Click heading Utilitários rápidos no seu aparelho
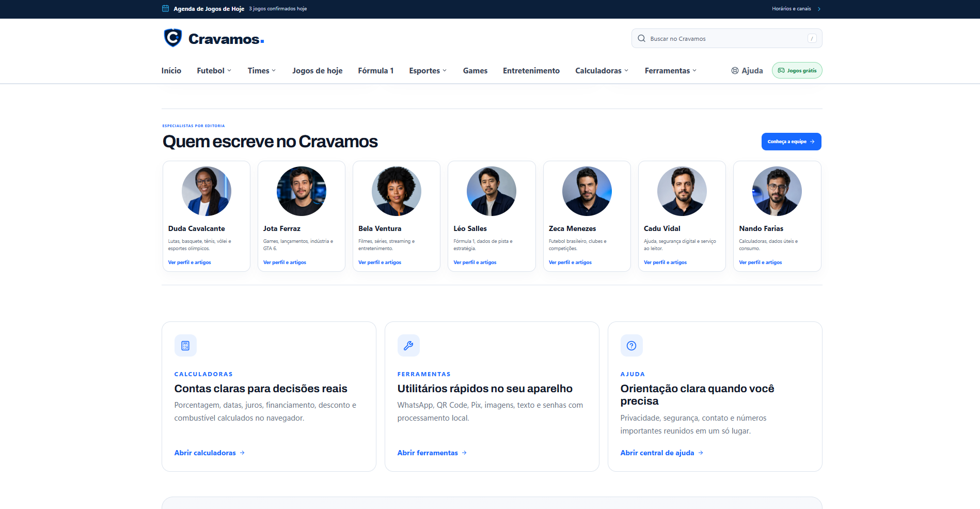The width and height of the screenshot is (980, 509). 485,389
